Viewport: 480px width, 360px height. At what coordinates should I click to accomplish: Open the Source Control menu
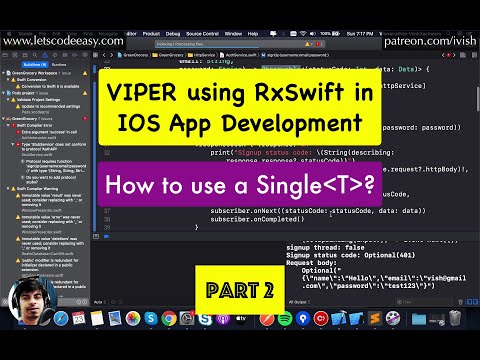coord(202,34)
